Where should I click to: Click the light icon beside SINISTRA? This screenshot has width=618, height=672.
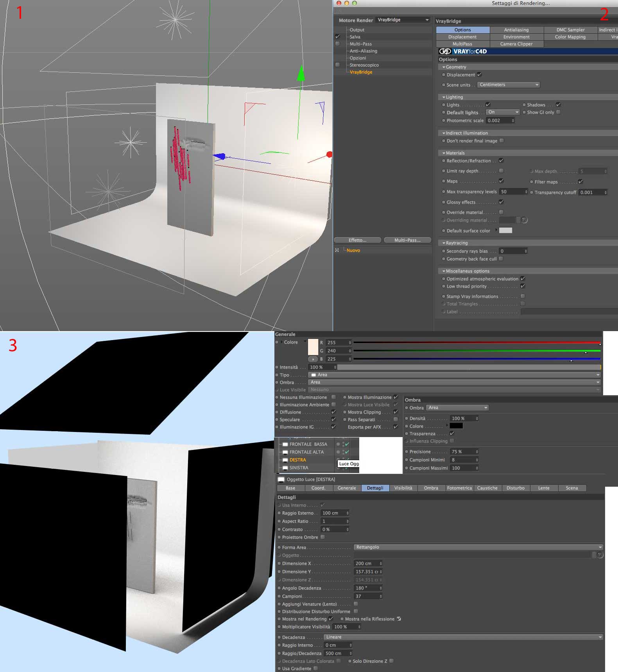tap(285, 468)
